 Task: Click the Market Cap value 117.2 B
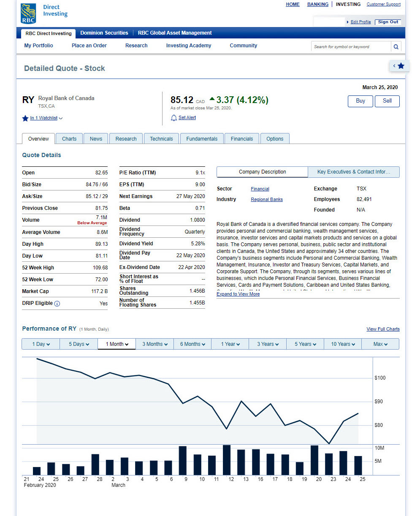100,291
